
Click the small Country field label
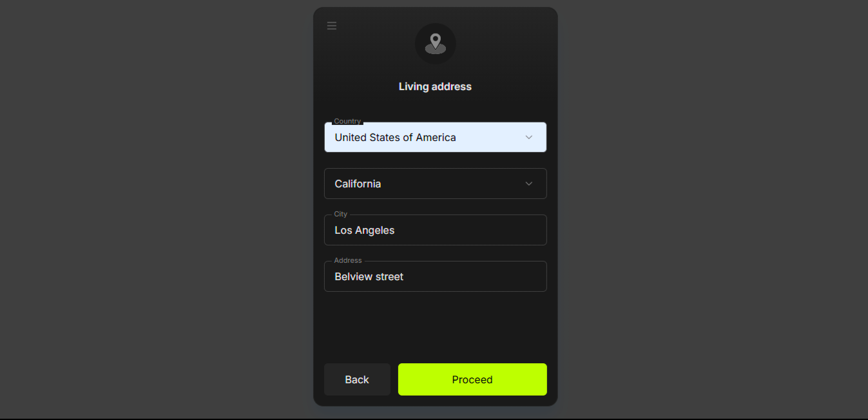pos(347,121)
